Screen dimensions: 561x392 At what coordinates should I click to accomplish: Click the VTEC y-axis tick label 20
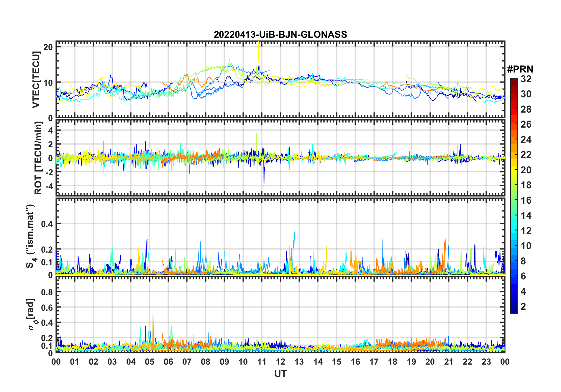pyautogui.click(x=48, y=47)
